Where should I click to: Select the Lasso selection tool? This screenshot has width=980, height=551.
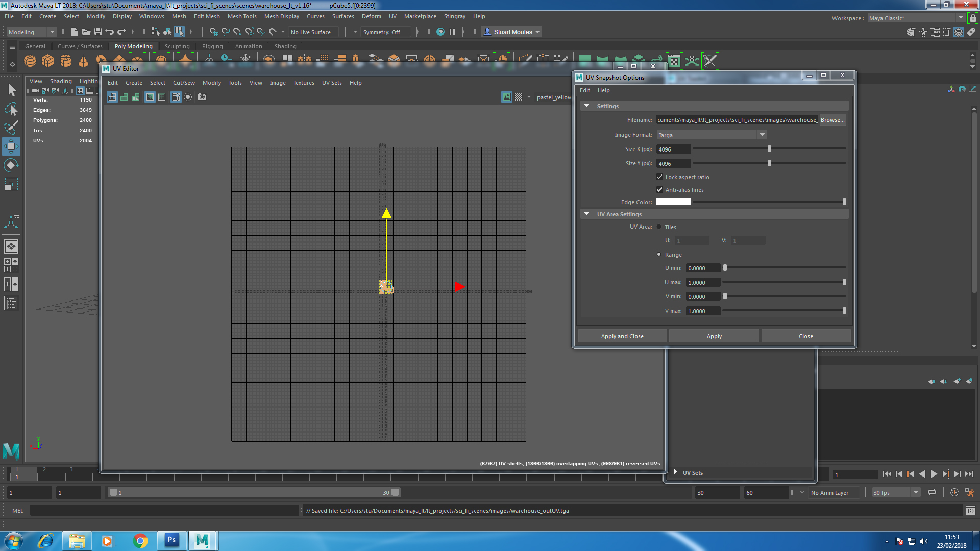[11, 109]
